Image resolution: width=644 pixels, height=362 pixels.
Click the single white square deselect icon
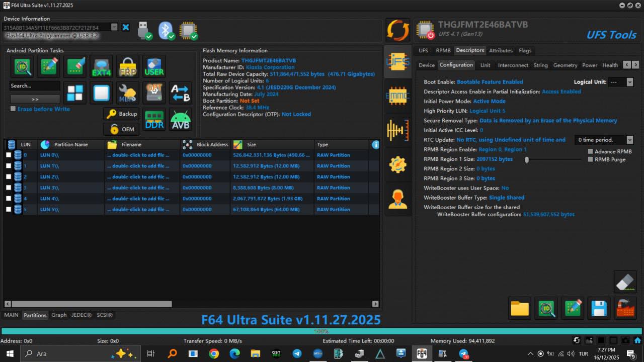coord(101,93)
